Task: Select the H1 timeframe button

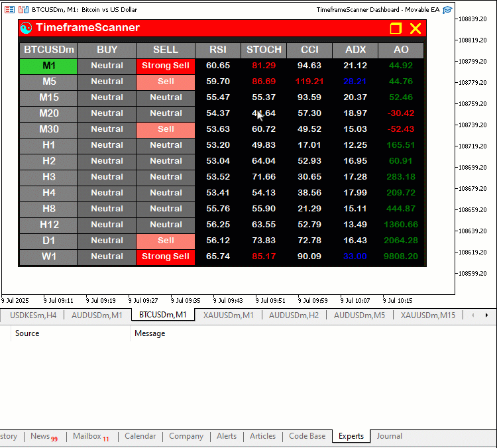Action: pyautogui.click(x=48, y=146)
